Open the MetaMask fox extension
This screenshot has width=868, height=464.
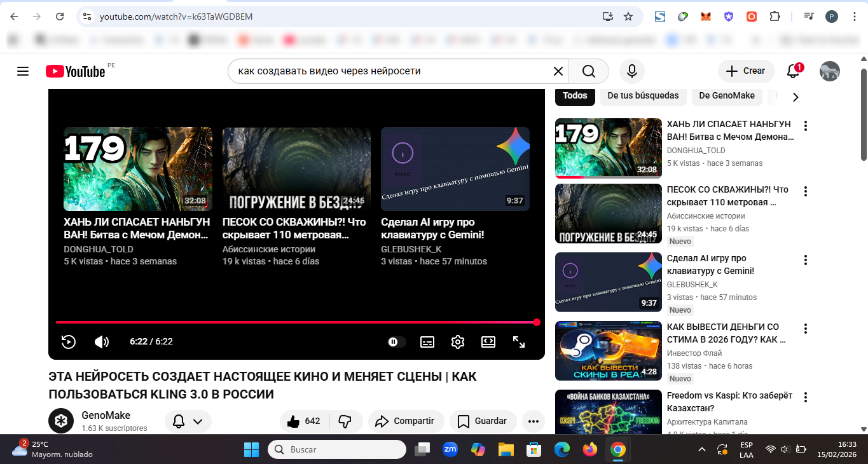[706, 17]
